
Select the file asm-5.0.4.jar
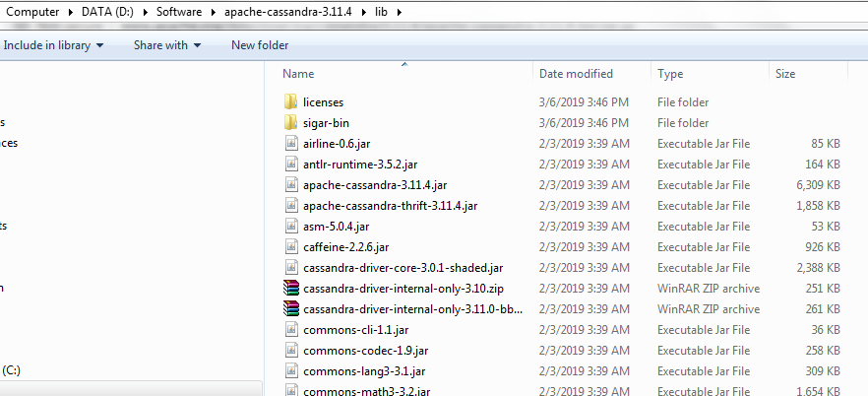tap(336, 227)
